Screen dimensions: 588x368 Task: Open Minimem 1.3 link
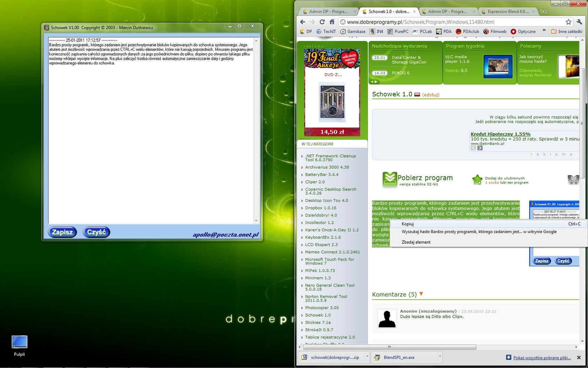coord(318,278)
